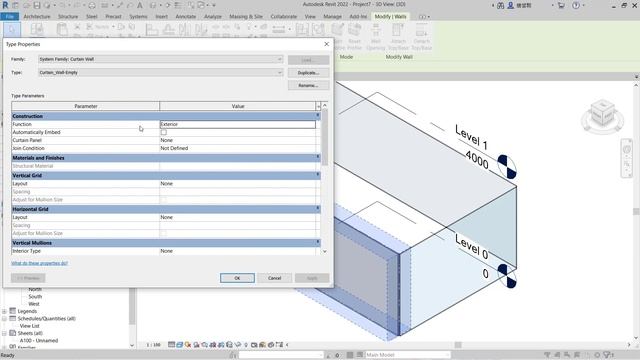Expand the Legends node in Project Browser

(4, 311)
